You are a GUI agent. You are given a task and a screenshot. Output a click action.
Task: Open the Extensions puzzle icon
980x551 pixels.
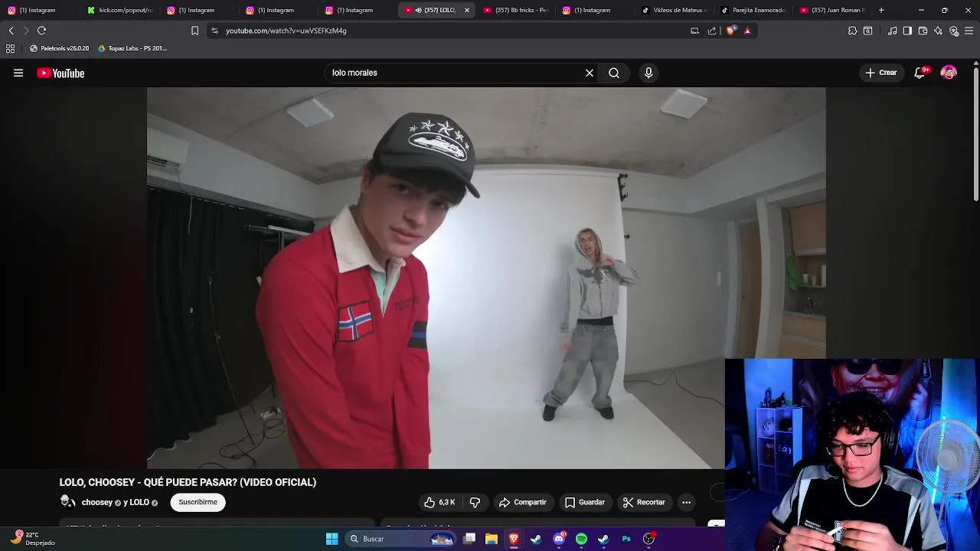[x=852, y=31]
